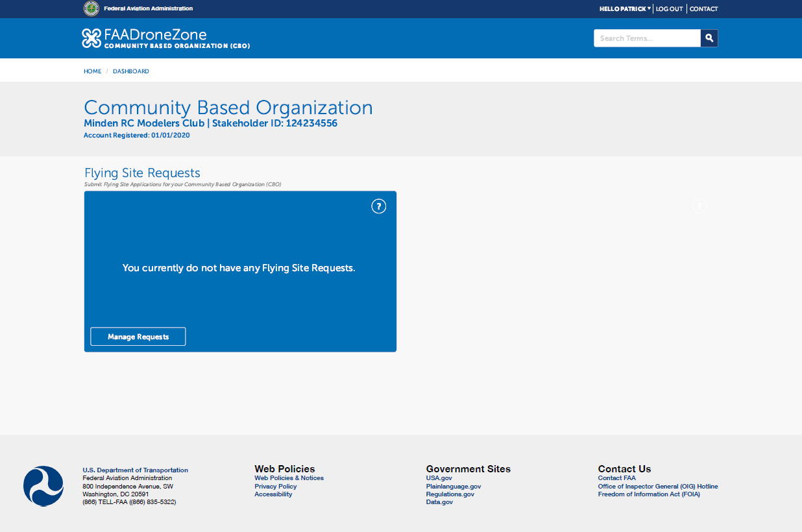Open Web Policies & Notices link
This screenshot has height=532, width=802.
(x=289, y=478)
